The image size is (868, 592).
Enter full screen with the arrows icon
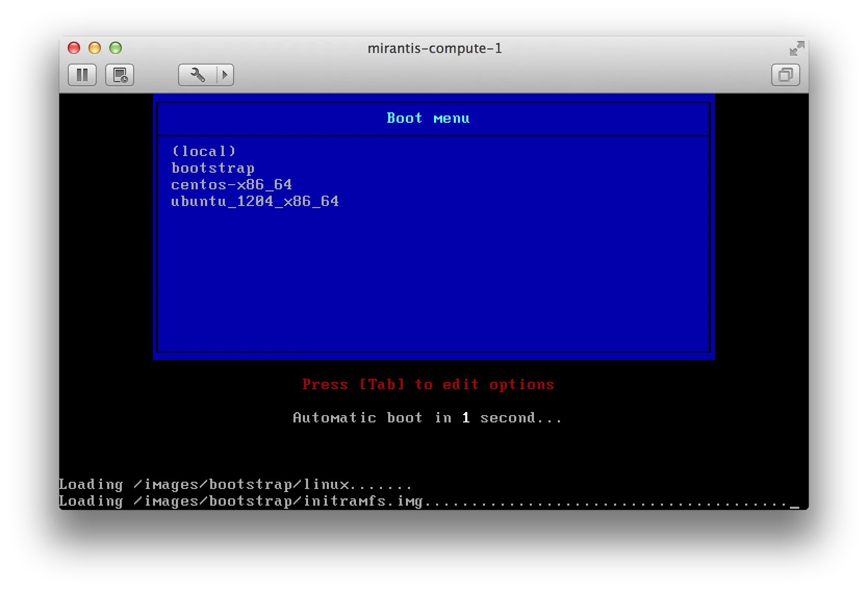pyautogui.click(x=797, y=48)
